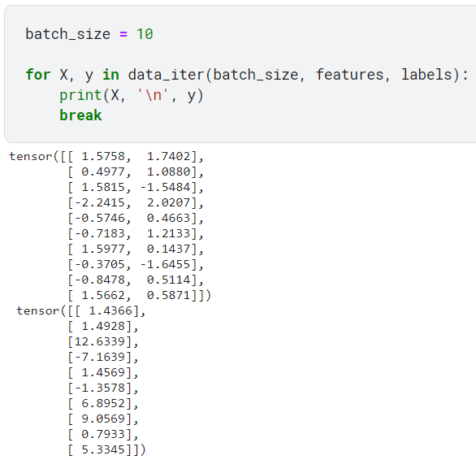Click the 'break' keyword
Screen dimensions: 476x460
click(80, 115)
